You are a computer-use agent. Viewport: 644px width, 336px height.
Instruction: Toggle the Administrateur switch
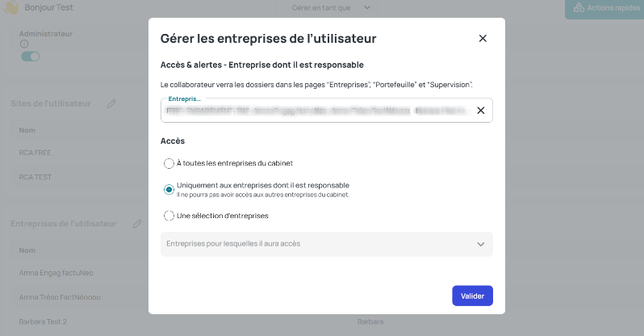tap(31, 57)
